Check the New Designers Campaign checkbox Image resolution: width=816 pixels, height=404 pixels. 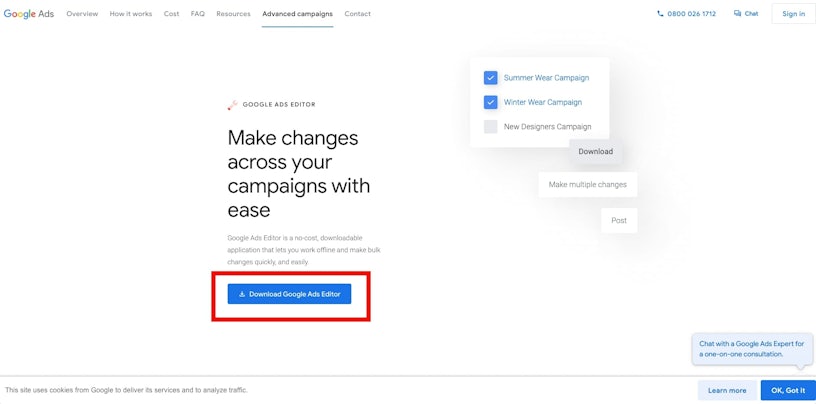point(491,127)
